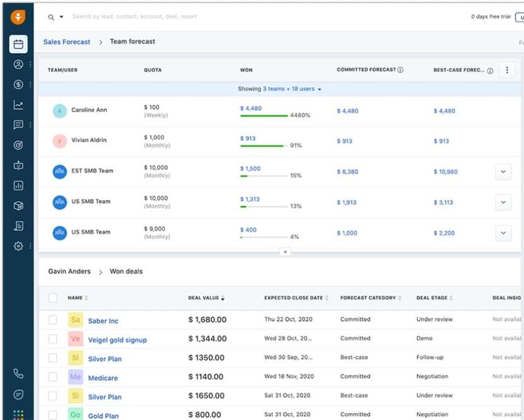The height and width of the screenshot is (420, 524).
Task: Expand the EST SMB Team row chevron
Action: 503,172
